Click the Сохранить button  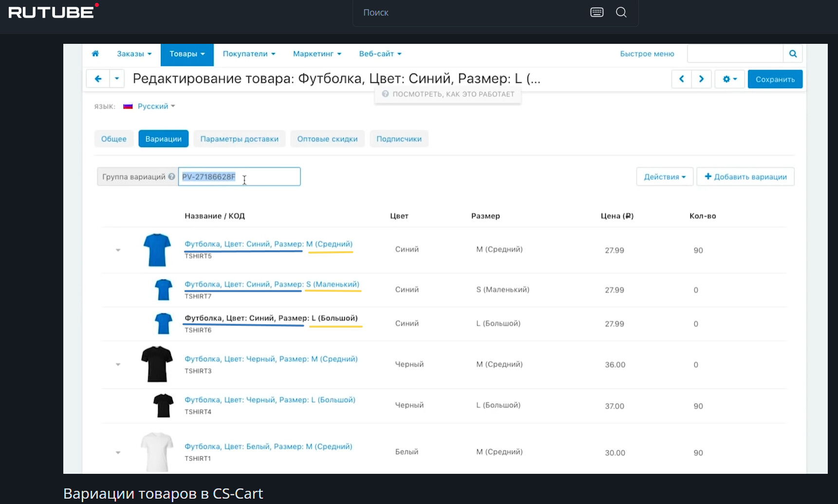[x=775, y=79]
